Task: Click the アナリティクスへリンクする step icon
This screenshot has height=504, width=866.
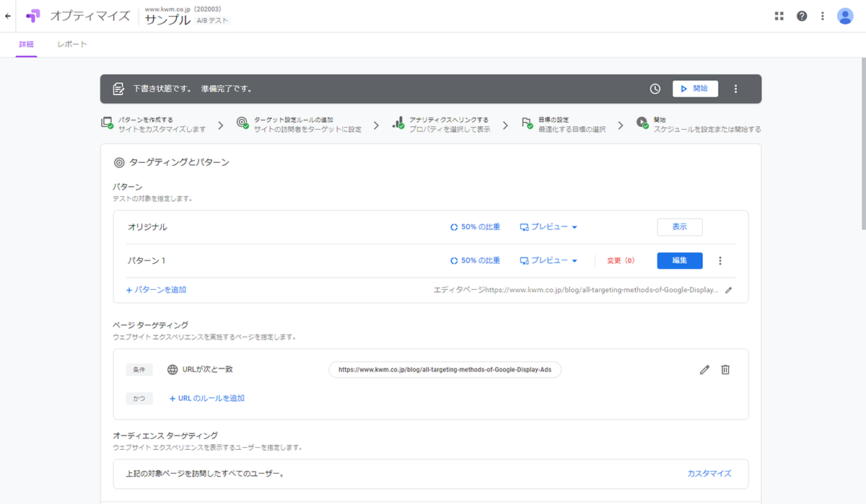Action: (398, 123)
